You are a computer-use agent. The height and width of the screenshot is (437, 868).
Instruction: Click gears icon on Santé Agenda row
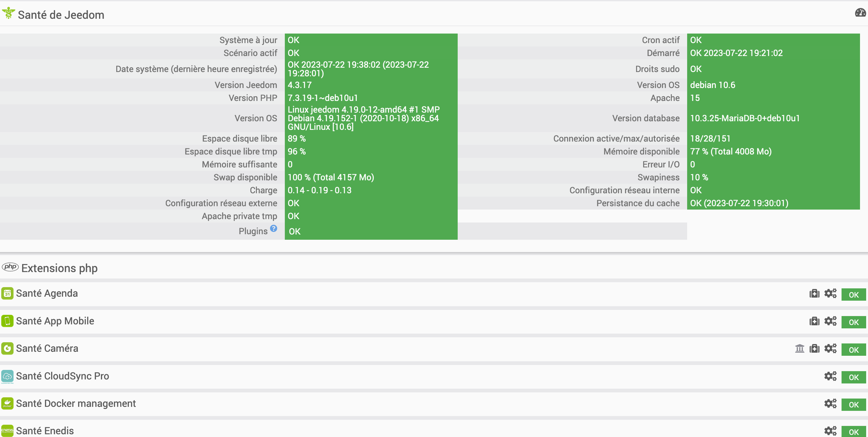pyautogui.click(x=830, y=294)
